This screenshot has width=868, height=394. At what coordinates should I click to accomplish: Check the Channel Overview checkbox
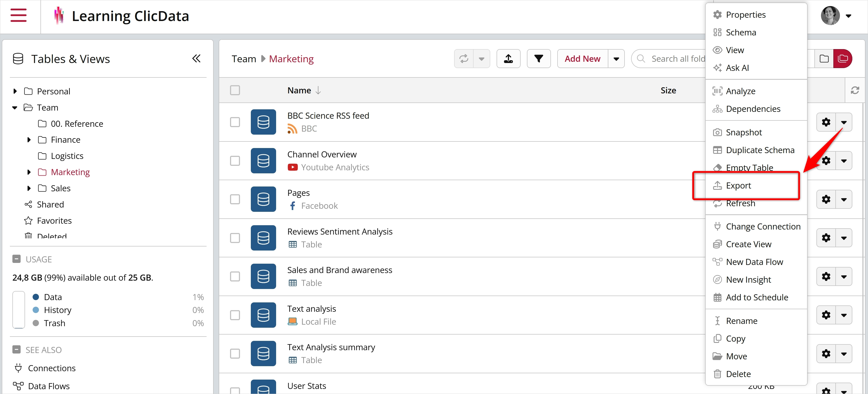pos(235,161)
